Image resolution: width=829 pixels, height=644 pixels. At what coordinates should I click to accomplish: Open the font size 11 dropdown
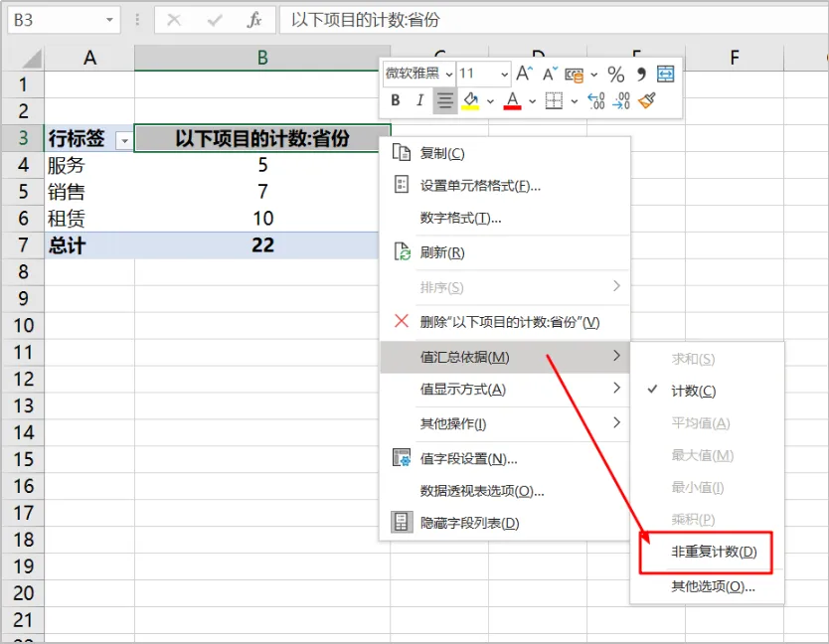coord(504,75)
